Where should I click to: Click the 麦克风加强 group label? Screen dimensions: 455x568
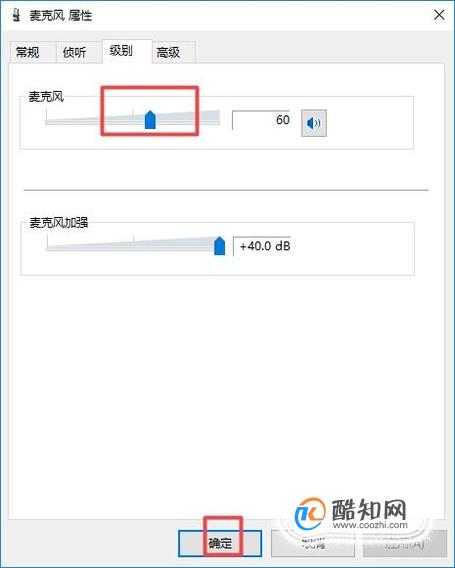pos(58,222)
